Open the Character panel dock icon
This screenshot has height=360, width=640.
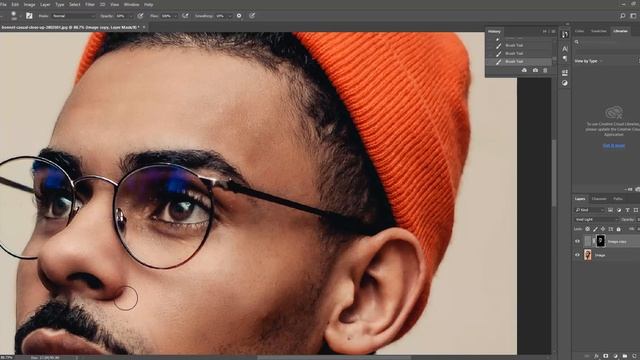564,49
